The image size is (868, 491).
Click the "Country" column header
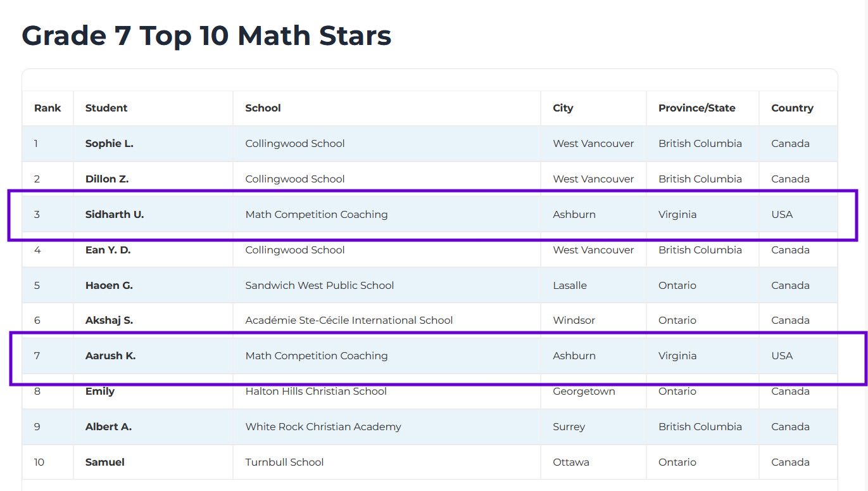pyautogui.click(x=792, y=108)
